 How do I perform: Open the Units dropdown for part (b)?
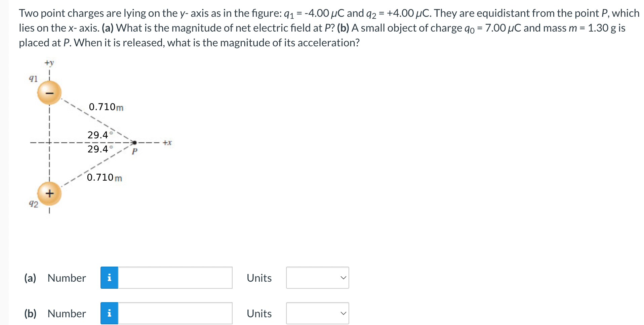pyautogui.click(x=317, y=313)
